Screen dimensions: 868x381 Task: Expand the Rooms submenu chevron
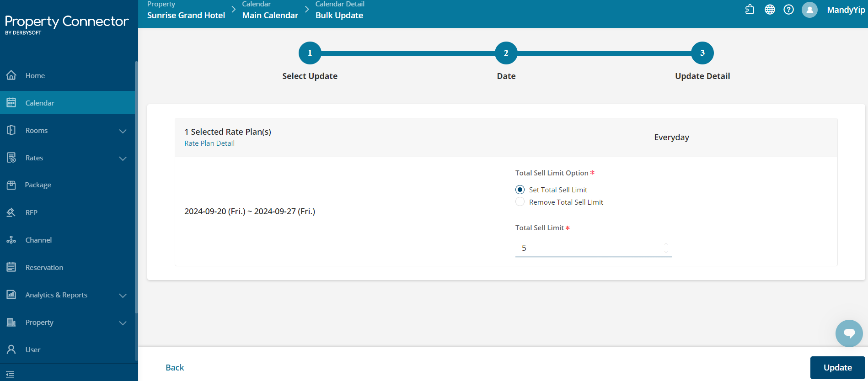coord(123,131)
